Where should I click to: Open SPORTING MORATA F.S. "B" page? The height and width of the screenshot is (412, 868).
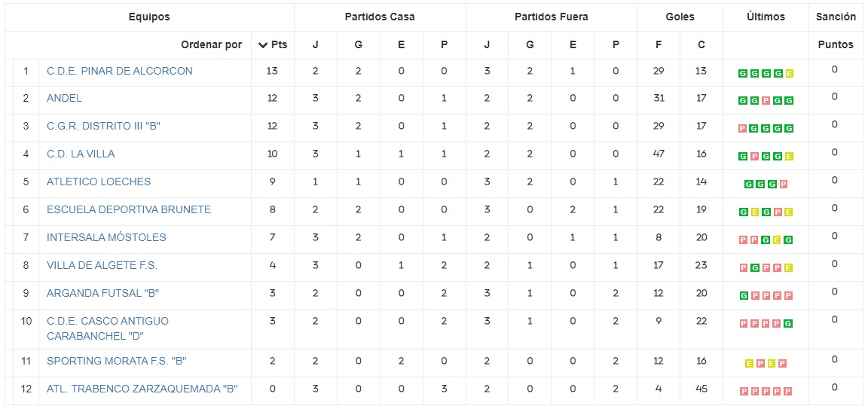tap(116, 361)
